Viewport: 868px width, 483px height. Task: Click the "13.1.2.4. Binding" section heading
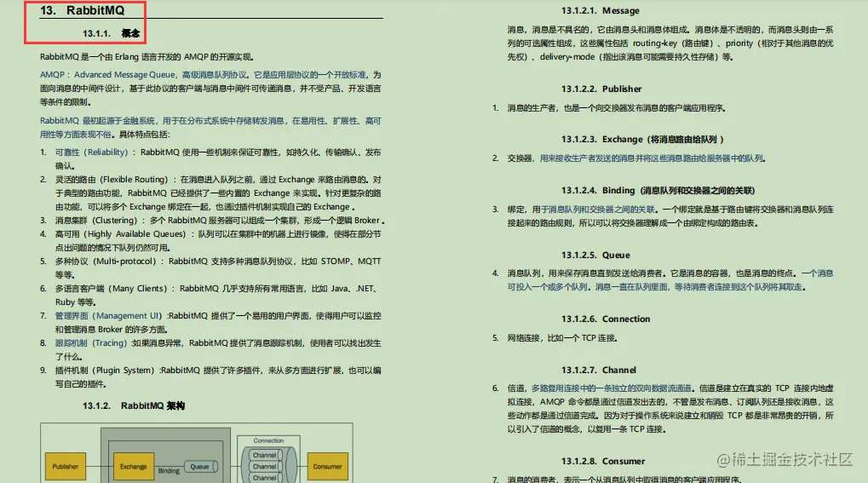(x=658, y=190)
